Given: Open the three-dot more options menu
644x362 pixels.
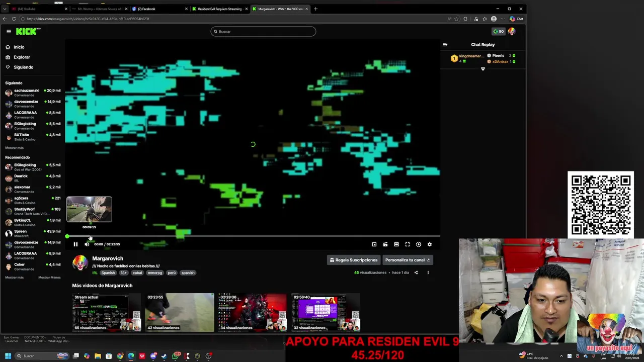Looking at the screenshot, I should click(428, 273).
